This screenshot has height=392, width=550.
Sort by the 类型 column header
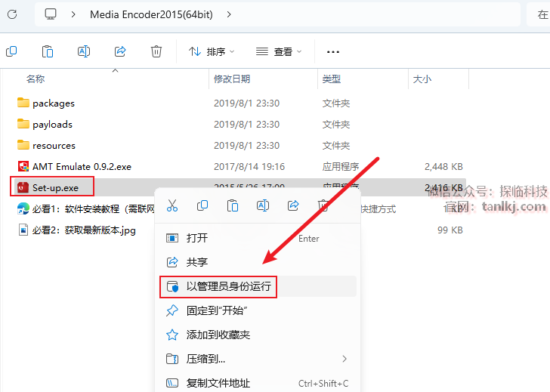click(x=332, y=79)
